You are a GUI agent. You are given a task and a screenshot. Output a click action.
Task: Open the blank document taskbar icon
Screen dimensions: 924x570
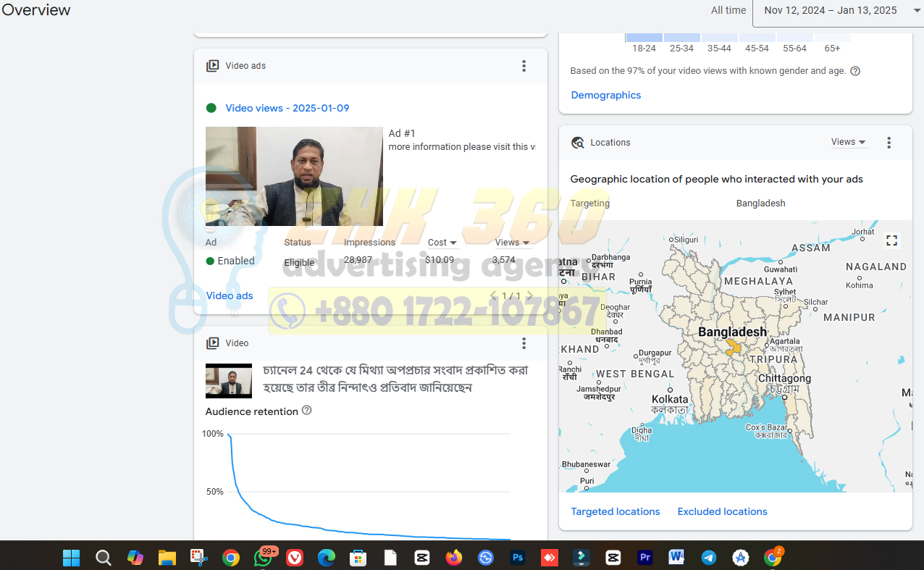tap(390, 558)
